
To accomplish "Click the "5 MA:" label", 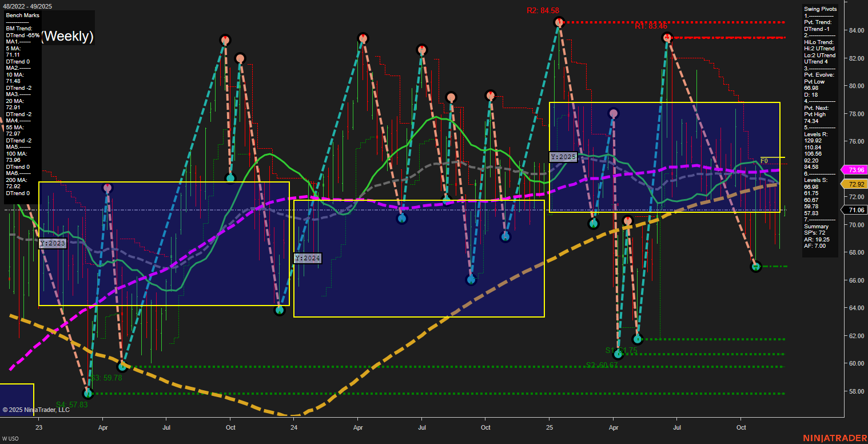I will coord(14,49).
